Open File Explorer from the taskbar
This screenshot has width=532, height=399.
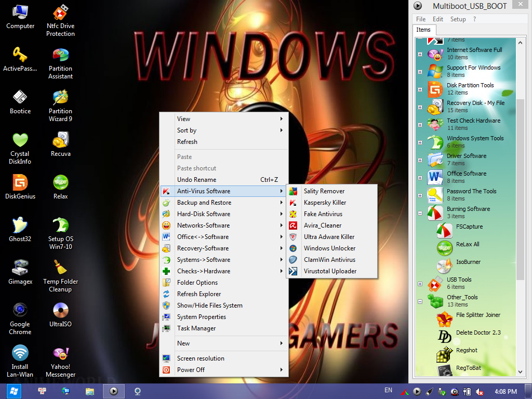[89, 392]
